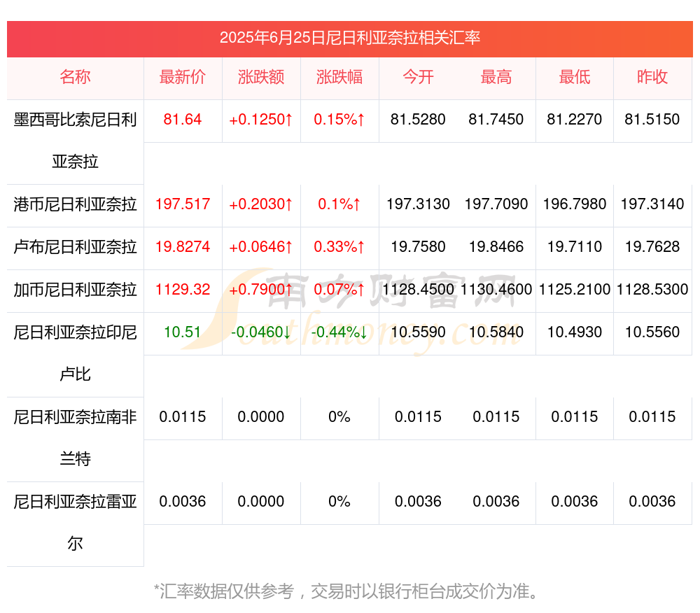Click the change value -0.0460↓
The image size is (700, 613).
click(x=261, y=332)
